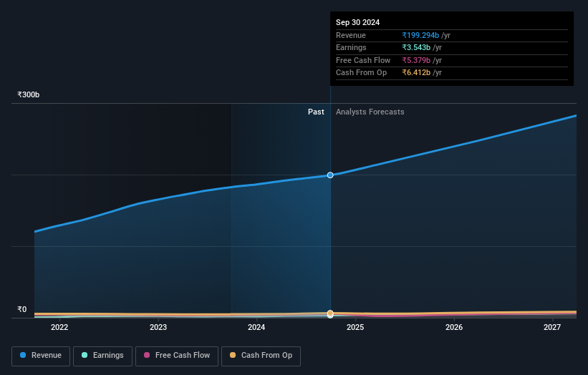Click the ₹3.543b earnings value in tooltip
The width and height of the screenshot is (588, 375).
tap(416, 47)
